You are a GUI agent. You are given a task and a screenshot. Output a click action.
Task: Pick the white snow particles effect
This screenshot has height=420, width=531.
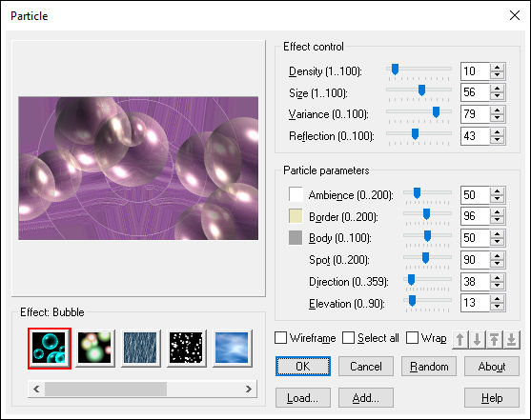(x=186, y=349)
